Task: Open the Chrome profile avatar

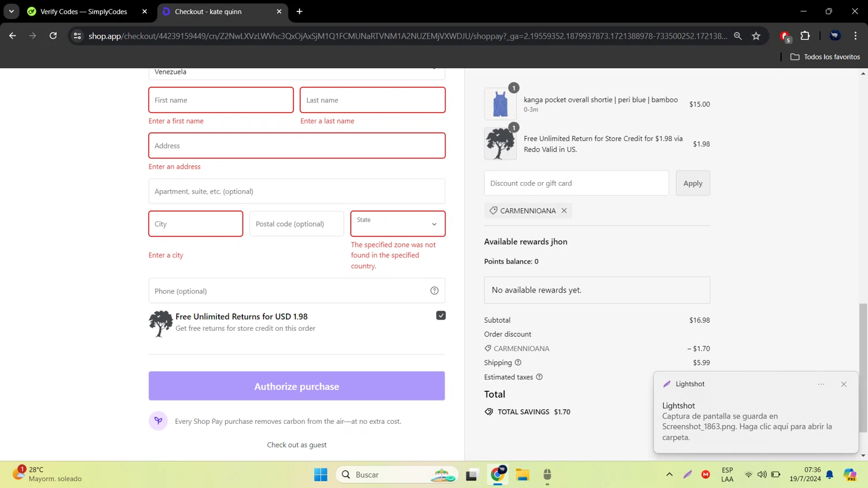Action: pyautogui.click(x=835, y=36)
